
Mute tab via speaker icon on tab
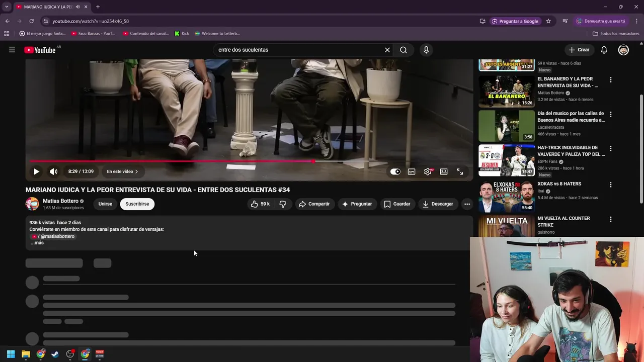[x=77, y=7]
